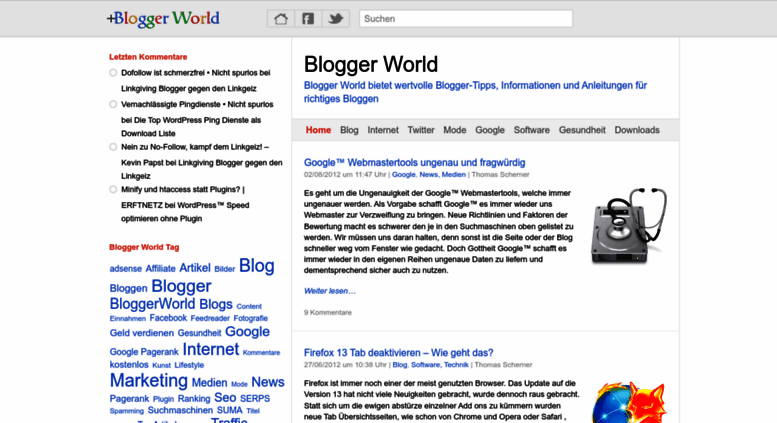Click the Kommentare tag in tag cloud
The image size is (777, 423).
pos(262,353)
